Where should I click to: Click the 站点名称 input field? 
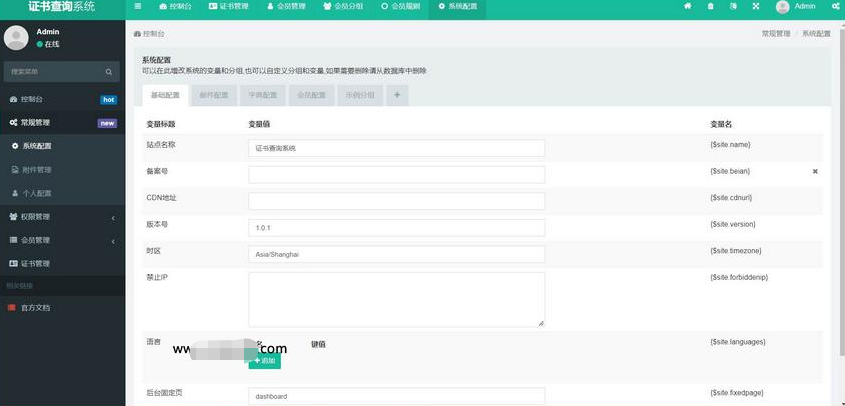click(x=396, y=148)
